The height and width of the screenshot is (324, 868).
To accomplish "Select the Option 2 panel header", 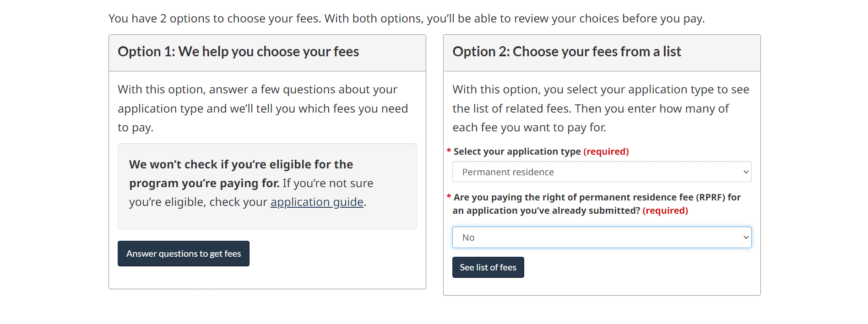I will [566, 52].
